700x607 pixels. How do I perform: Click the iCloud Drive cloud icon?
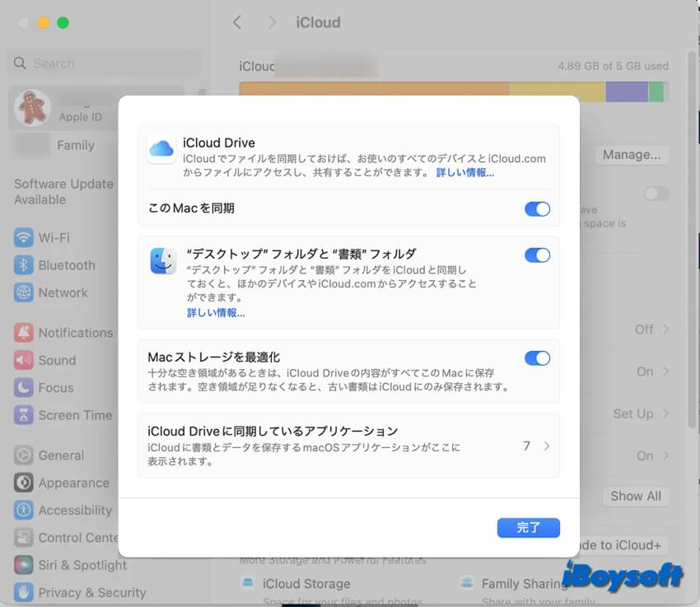point(161,149)
